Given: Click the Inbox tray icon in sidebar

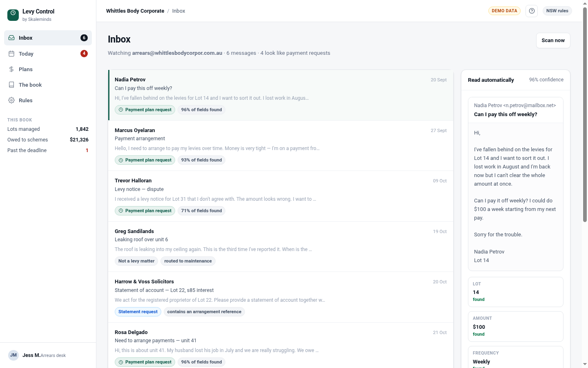Looking at the screenshot, I should (x=11, y=38).
